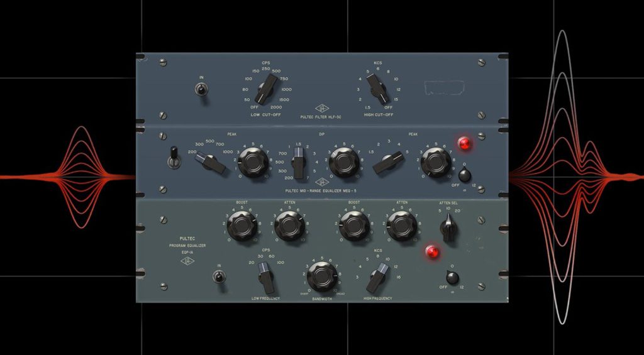Select 100 CPS on the HLF-3C Low Cut-Off dial
The width and height of the screenshot is (644, 355).
(x=248, y=79)
